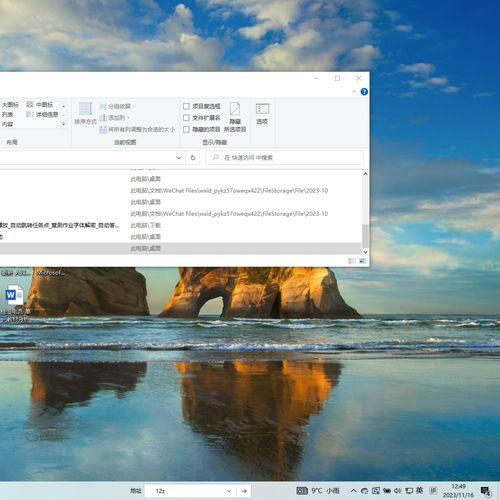The height and width of the screenshot is (500, 500).
Task: Click the file list scrollbar up arrow
Action: tap(365, 174)
